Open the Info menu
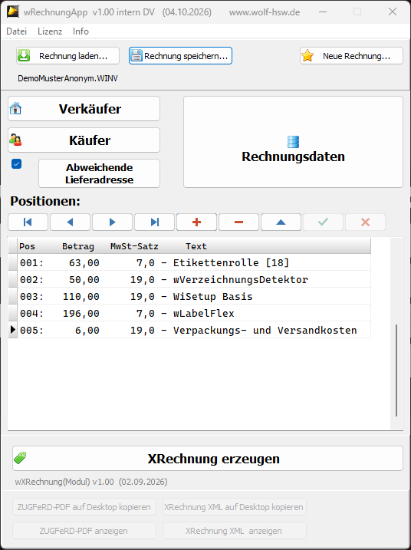This screenshot has height=550, width=411. pos(81,32)
